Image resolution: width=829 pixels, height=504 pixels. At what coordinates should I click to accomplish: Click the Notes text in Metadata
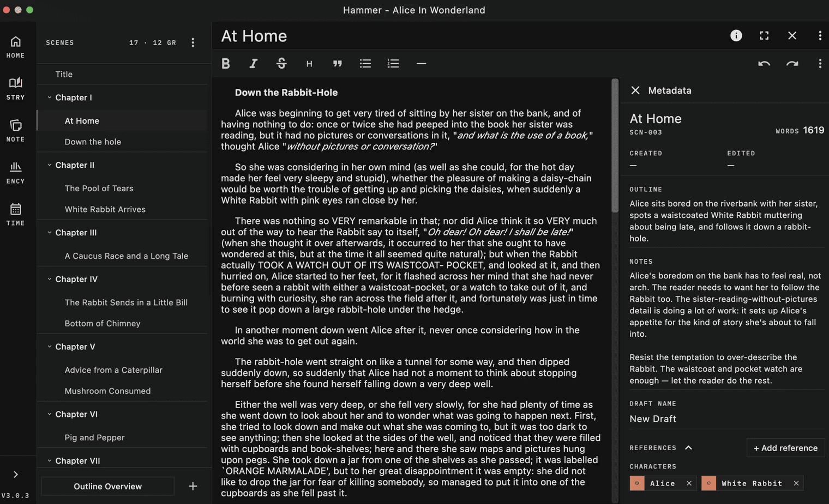click(725, 328)
